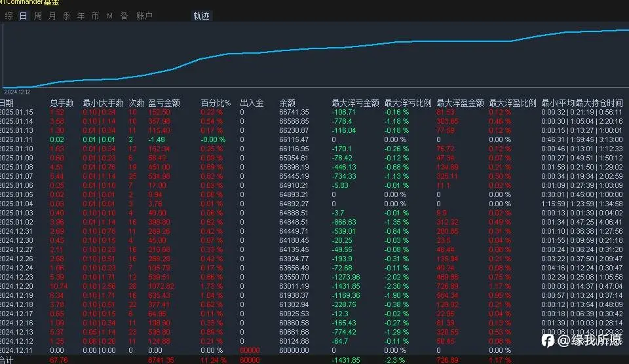This screenshot has width=629, height=364.
Task: Select the 2024.12.31 date row
Action: [x=16, y=231]
